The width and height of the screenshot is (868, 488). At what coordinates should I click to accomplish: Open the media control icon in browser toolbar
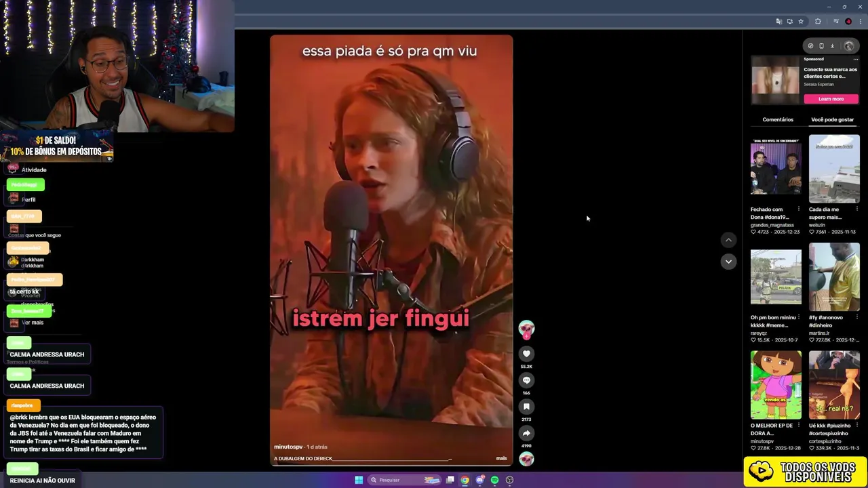pos(836,22)
